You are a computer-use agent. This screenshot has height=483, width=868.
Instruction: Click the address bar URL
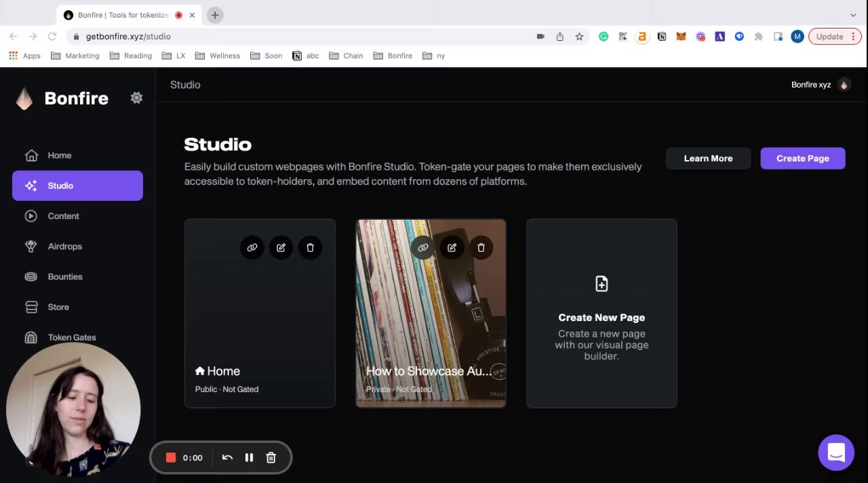click(128, 37)
